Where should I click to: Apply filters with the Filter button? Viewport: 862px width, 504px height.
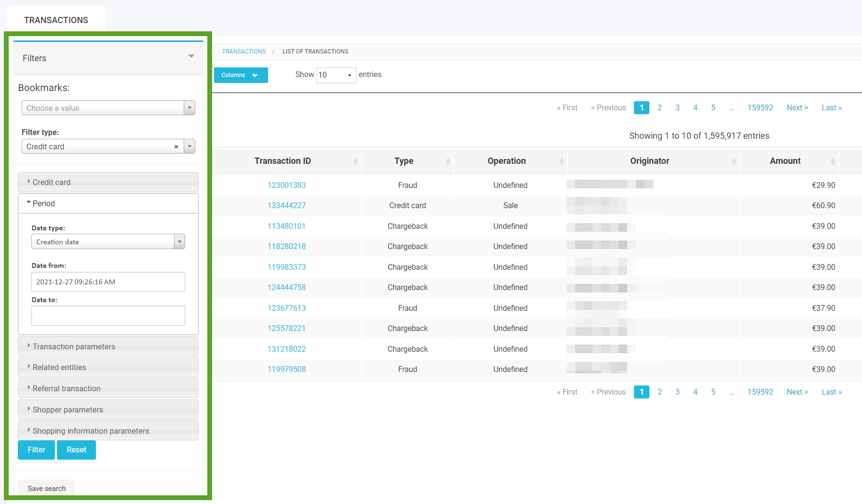pyautogui.click(x=36, y=450)
